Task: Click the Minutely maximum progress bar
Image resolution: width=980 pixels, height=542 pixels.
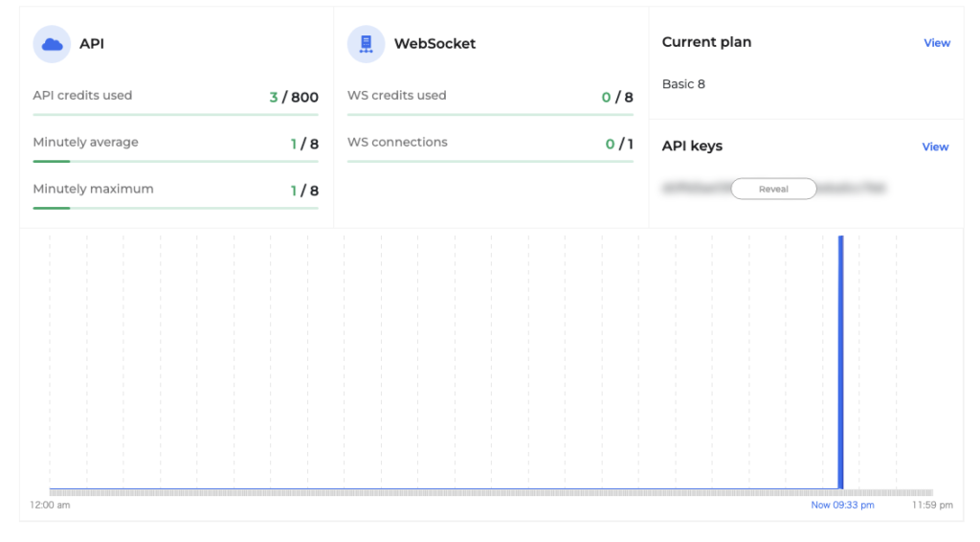Action: pyautogui.click(x=175, y=208)
